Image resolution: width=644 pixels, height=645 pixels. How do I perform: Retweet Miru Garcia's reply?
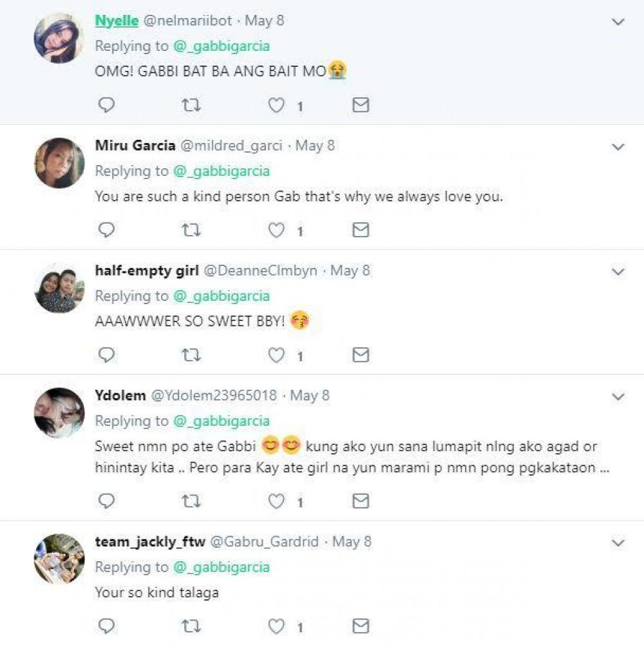coord(191,230)
